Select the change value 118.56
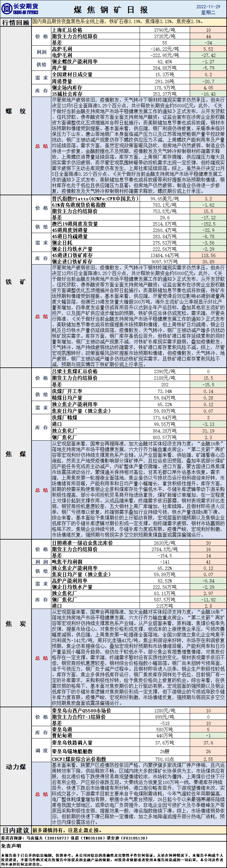 coord(208,256)
